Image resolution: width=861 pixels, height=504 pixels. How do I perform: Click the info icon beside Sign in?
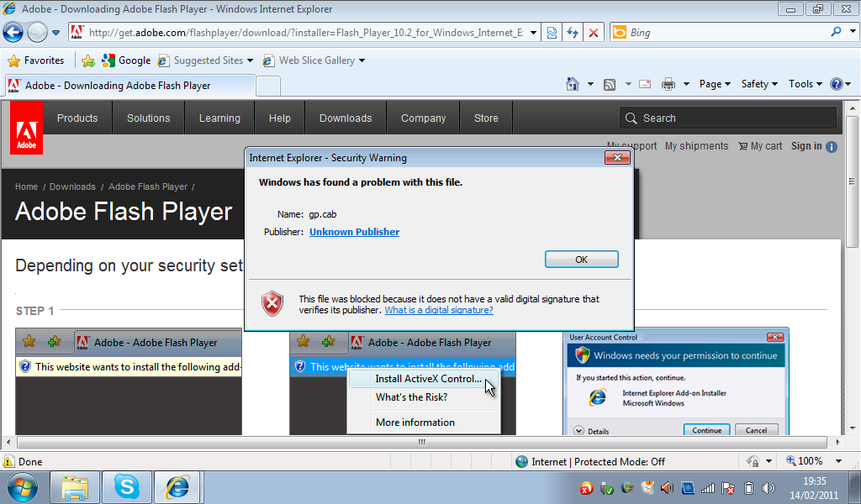point(832,146)
